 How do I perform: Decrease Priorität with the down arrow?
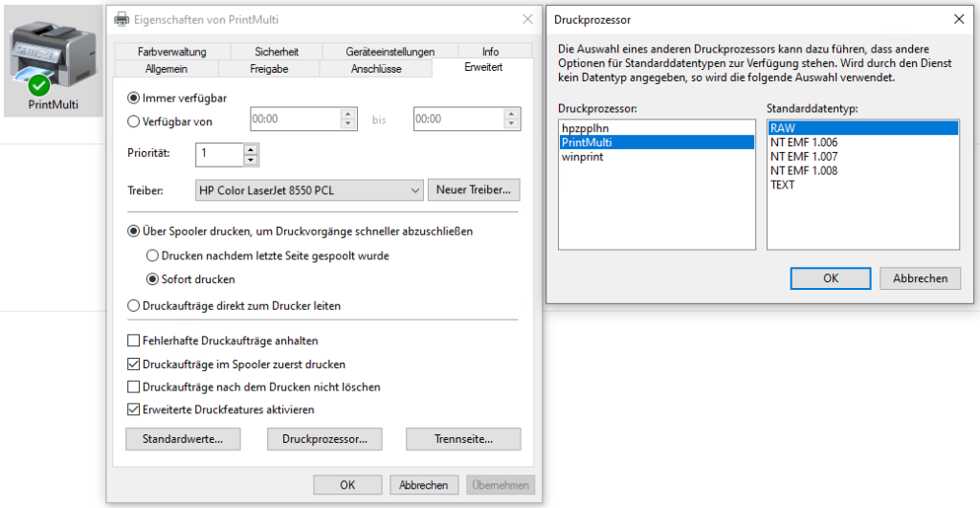[251, 159]
